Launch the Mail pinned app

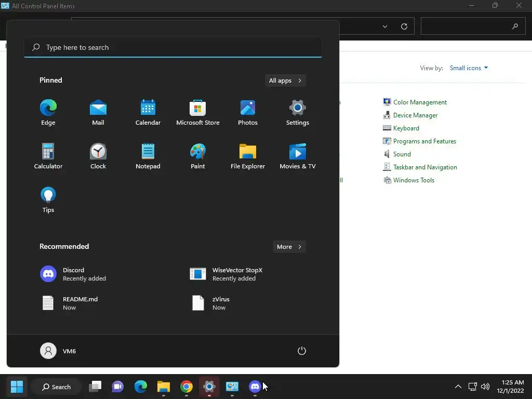98,113
